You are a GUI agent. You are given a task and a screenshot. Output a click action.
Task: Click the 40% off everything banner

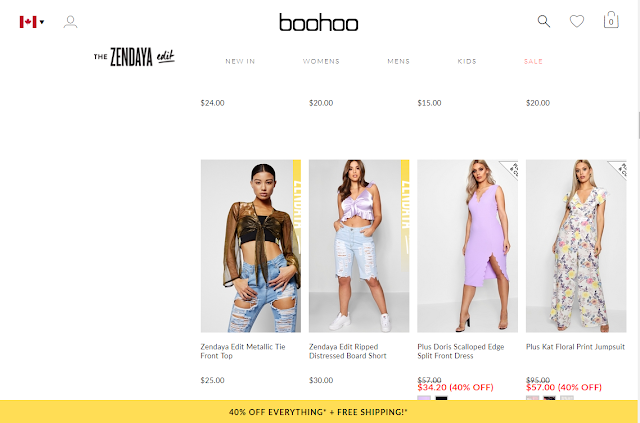point(318,412)
